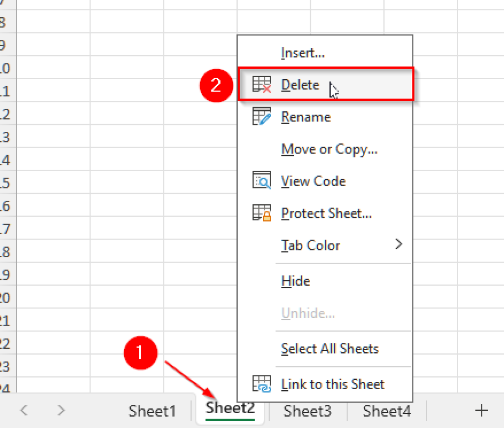504x428 pixels.
Task: Select Insert from the context menu
Action: click(302, 52)
